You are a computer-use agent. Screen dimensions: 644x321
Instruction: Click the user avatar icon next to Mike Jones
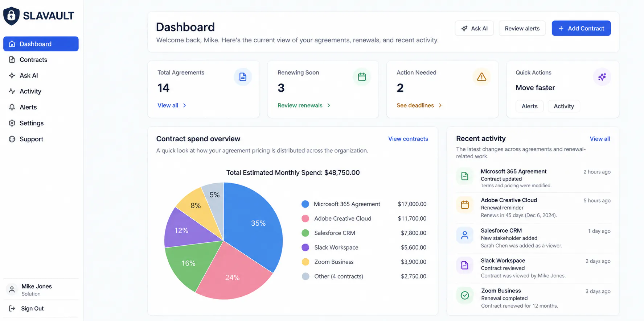(12, 289)
